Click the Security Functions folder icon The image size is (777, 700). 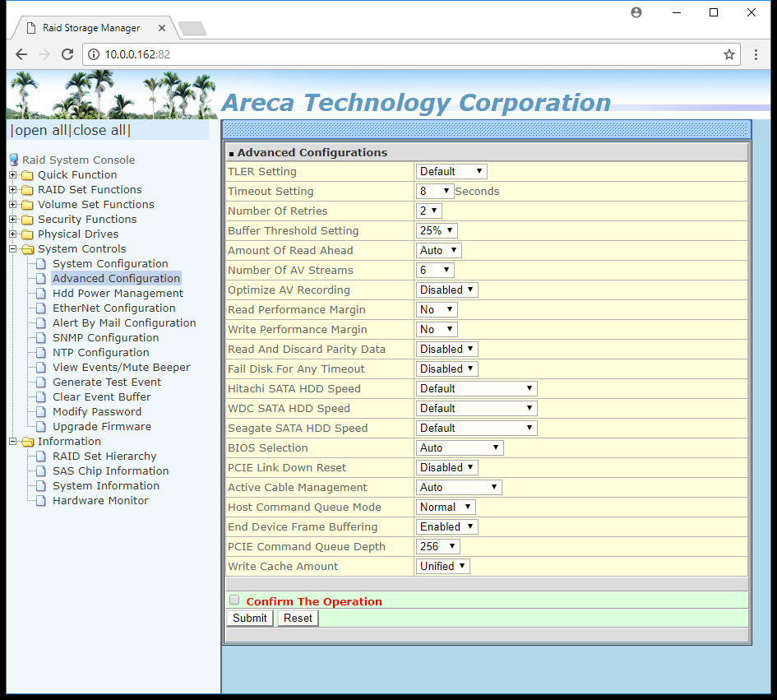pyautogui.click(x=28, y=220)
